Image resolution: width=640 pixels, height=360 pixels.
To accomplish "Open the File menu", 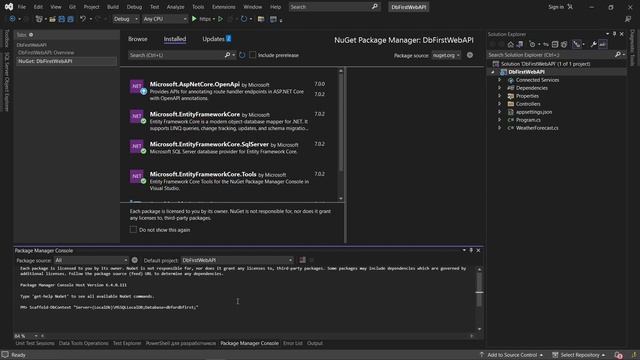I will click(22, 7).
